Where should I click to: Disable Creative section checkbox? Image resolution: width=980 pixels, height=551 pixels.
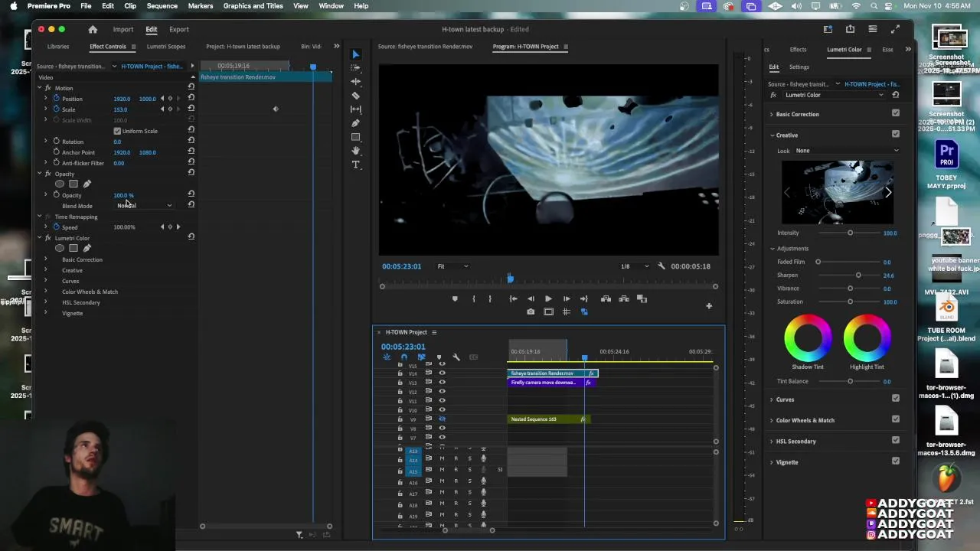896,134
